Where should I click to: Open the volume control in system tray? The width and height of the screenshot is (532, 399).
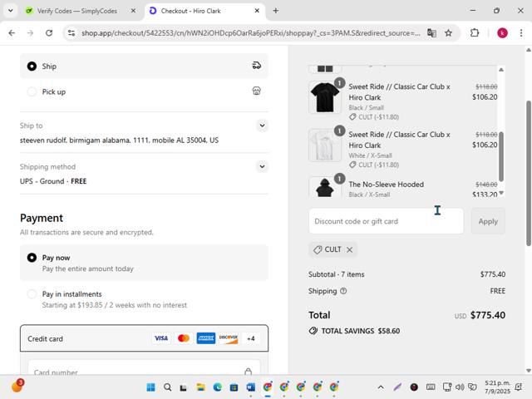click(x=460, y=387)
